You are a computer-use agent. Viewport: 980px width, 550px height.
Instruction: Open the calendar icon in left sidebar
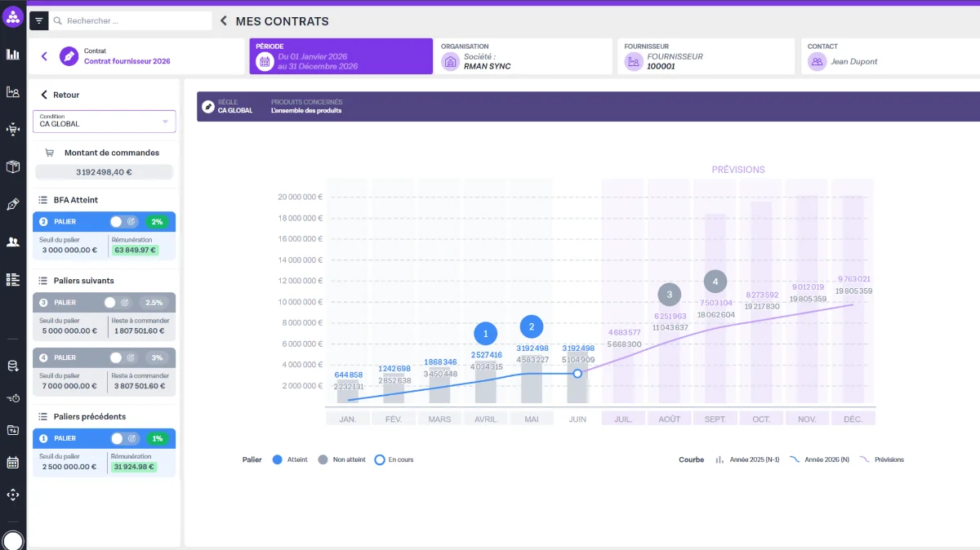pyautogui.click(x=13, y=463)
